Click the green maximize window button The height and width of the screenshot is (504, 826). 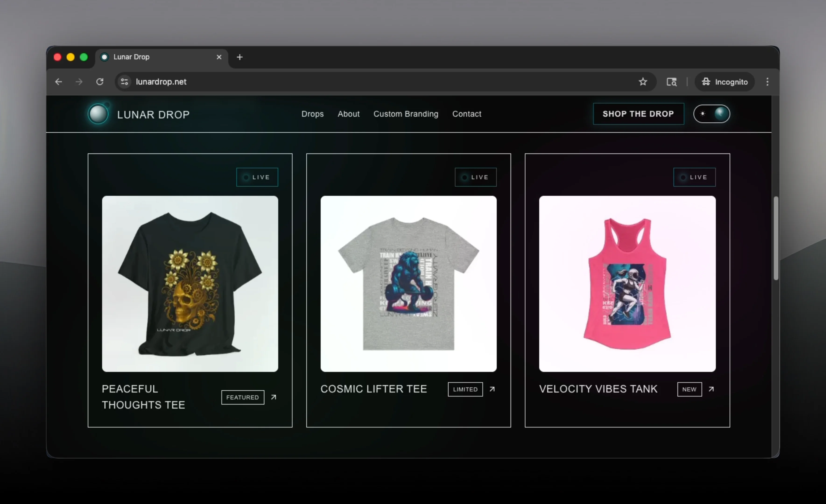click(x=84, y=57)
